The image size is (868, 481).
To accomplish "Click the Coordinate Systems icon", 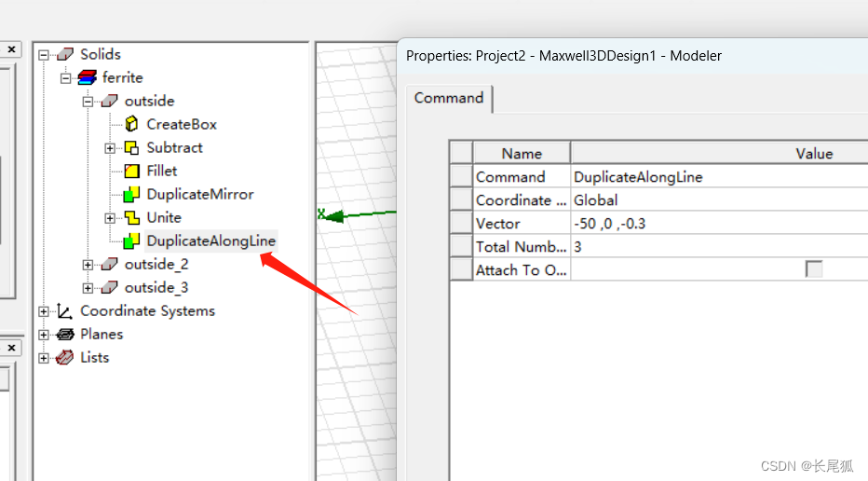I will pyautogui.click(x=64, y=310).
